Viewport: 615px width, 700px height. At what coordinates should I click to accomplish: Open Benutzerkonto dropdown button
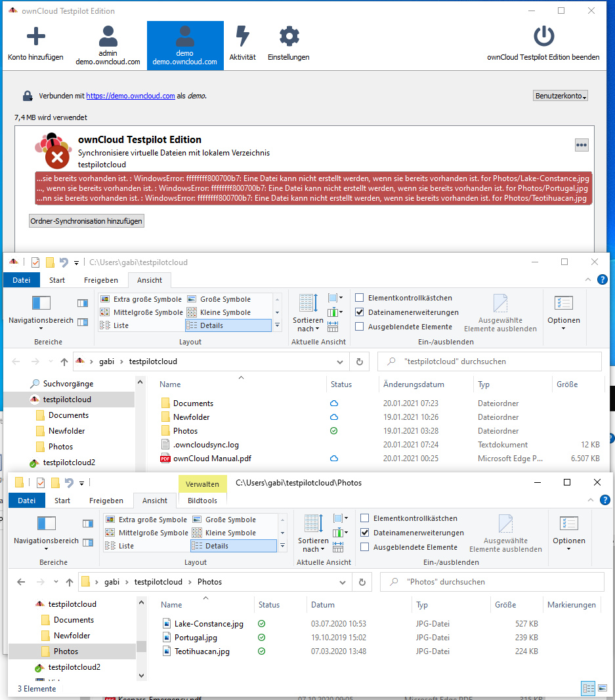pyautogui.click(x=561, y=96)
